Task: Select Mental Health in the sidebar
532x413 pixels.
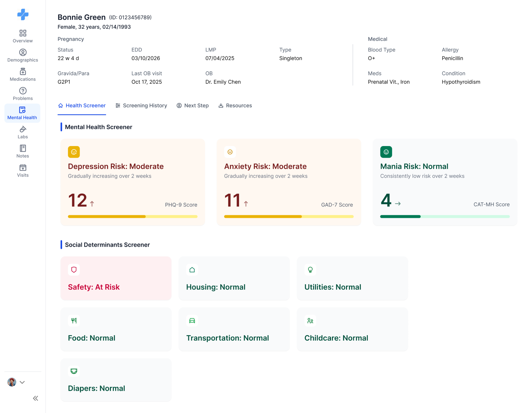Action: (x=22, y=113)
